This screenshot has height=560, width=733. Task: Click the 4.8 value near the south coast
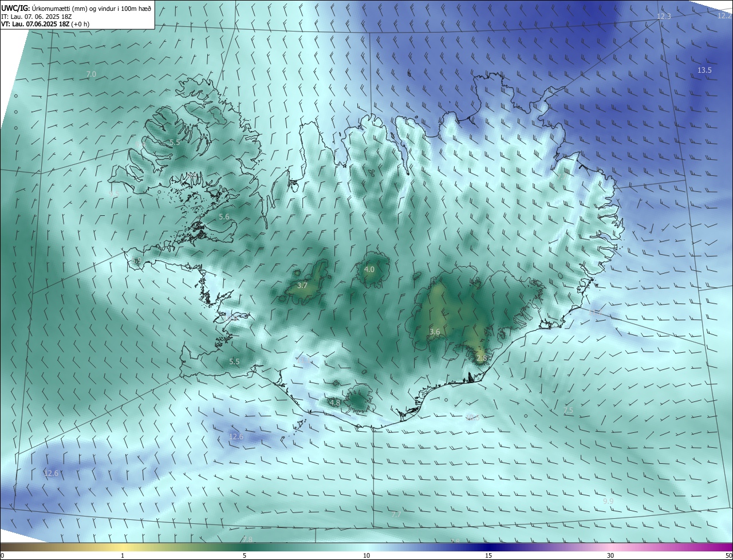click(335, 403)
